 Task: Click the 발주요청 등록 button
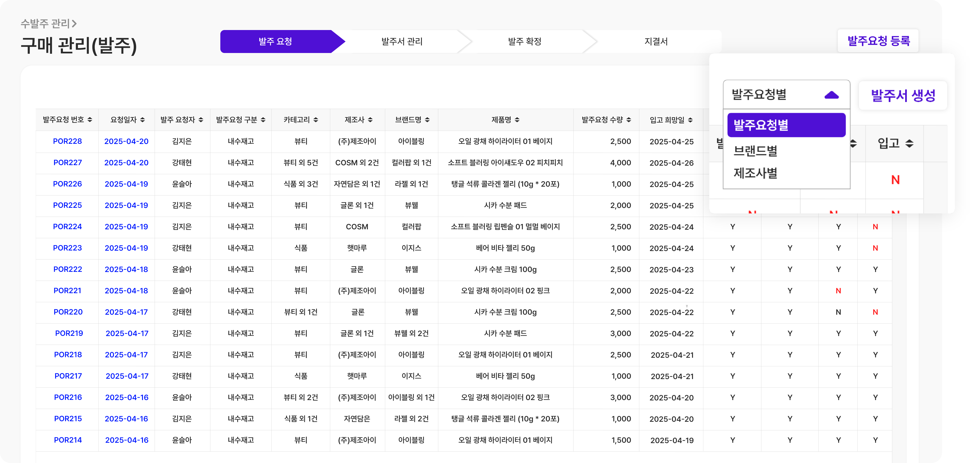point(878,41)
